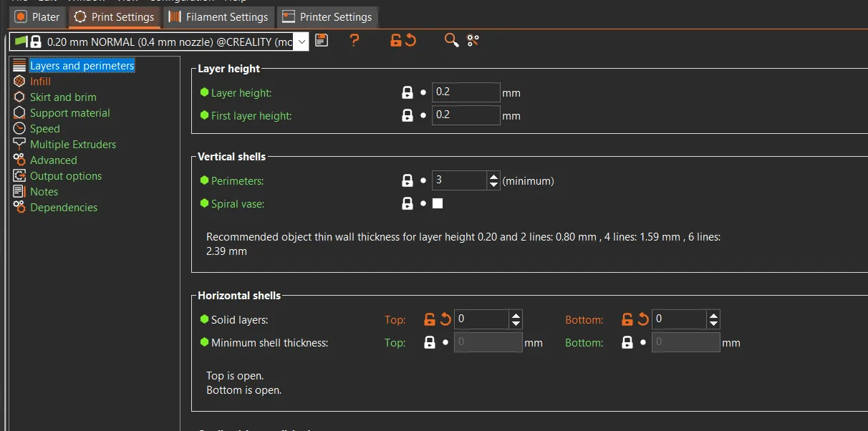Viewport: 868px width, 431px height.
Task: Click the reset arrow icon in preset toolbar
Action: (x=410, y=41)
